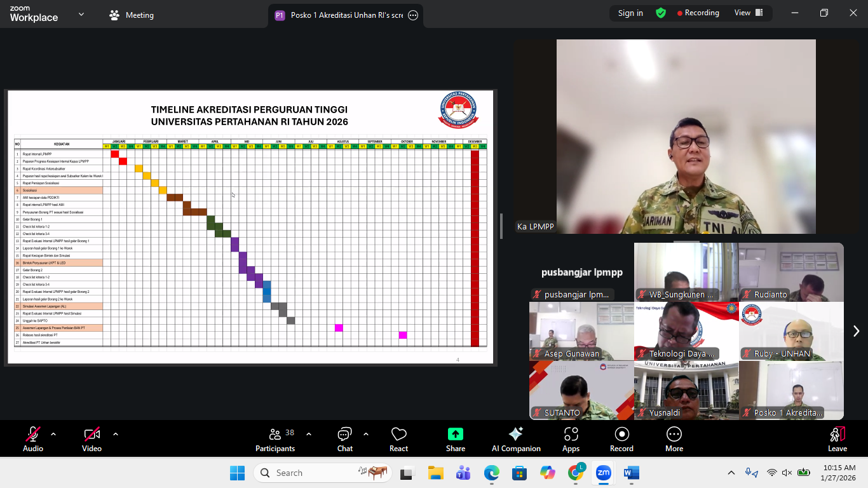The width and height of the screenshot is (868, 488).
Task: Select the Yusnaldi video thumbnail
Action: click(x=686, y=390)
